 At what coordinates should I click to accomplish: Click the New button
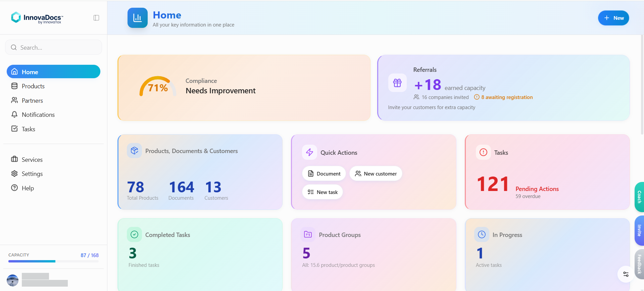click(x=613, y=18)
